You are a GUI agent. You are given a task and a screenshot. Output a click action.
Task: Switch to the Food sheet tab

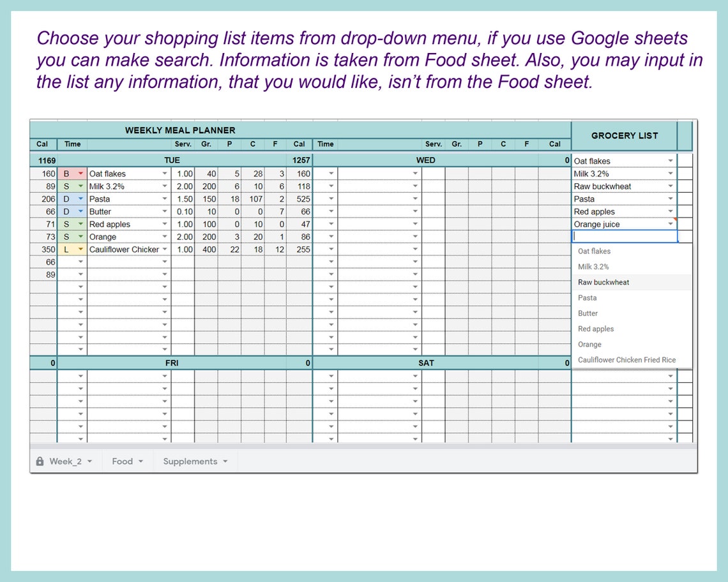coord(127,461)
